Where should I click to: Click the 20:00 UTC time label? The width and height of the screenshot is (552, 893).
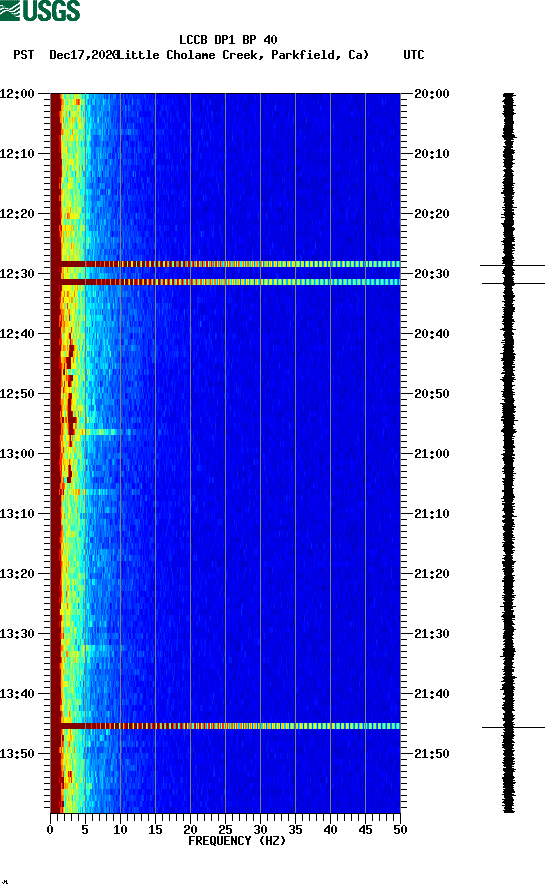[x=432, y=93]
